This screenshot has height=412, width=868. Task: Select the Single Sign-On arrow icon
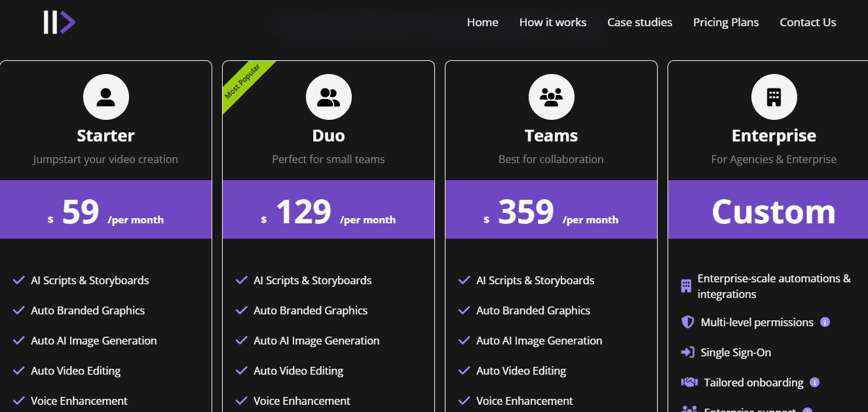(687, 352)
